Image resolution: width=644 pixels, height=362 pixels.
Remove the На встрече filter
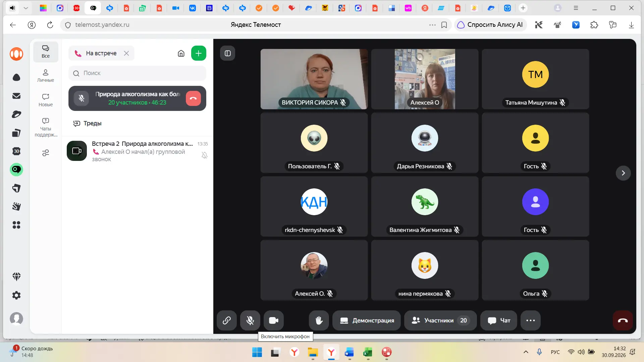coord(126,53)
